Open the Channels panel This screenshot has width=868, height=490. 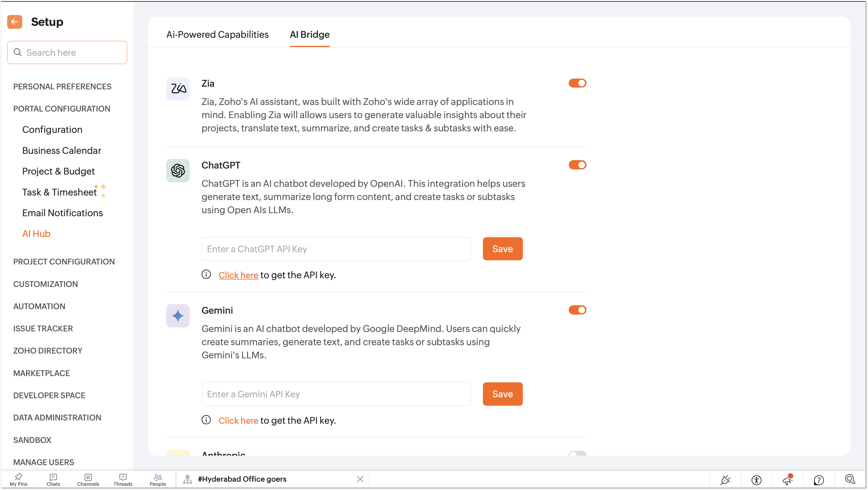[x=88, y=479]
